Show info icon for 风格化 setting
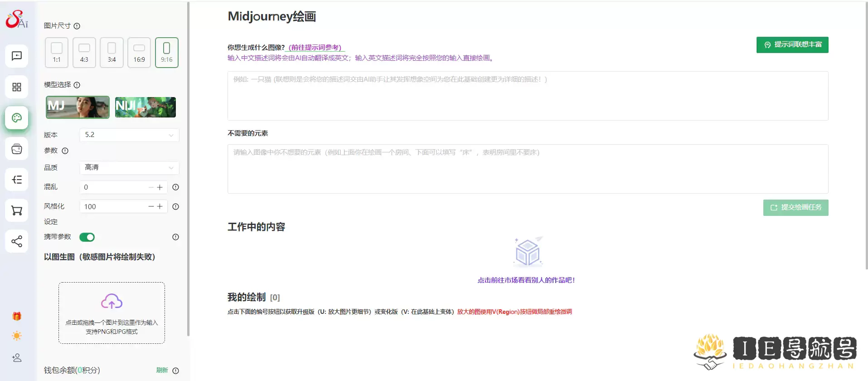The width and height of the screenshot is (868, 381). (176, 206)
